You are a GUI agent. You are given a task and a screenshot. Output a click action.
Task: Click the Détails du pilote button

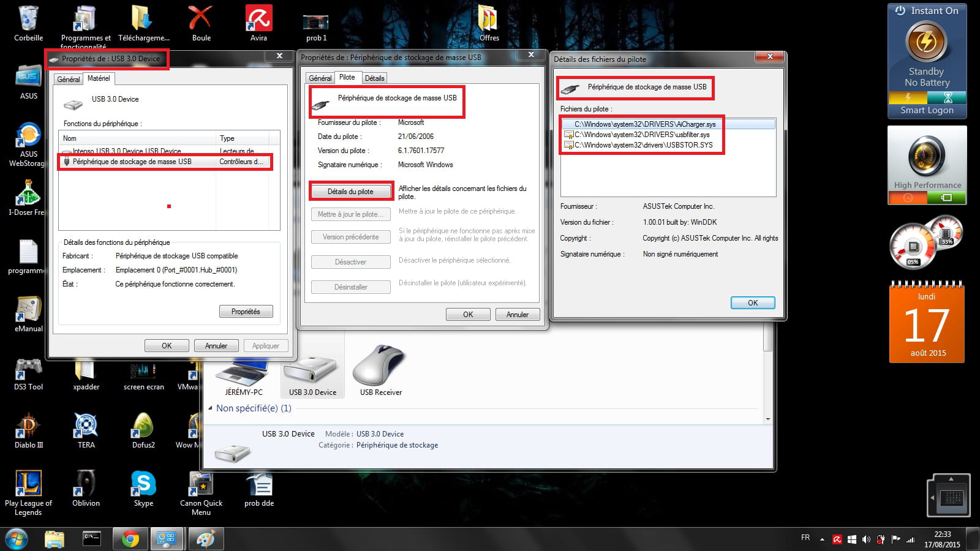[350, 192]
